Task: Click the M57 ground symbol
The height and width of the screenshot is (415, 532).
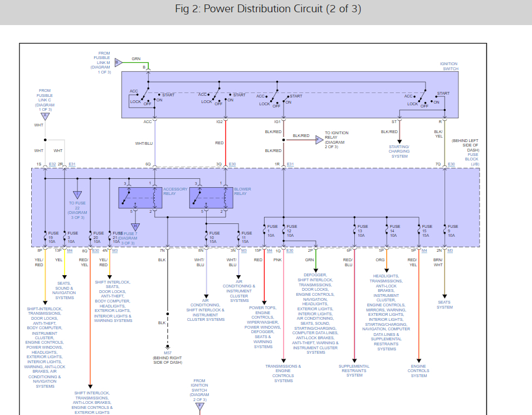Action: tap(168, 347)
